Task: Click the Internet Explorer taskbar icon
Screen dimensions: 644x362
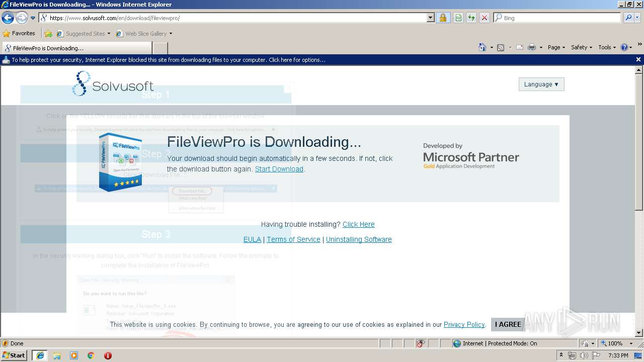Action: coord(40,355)
